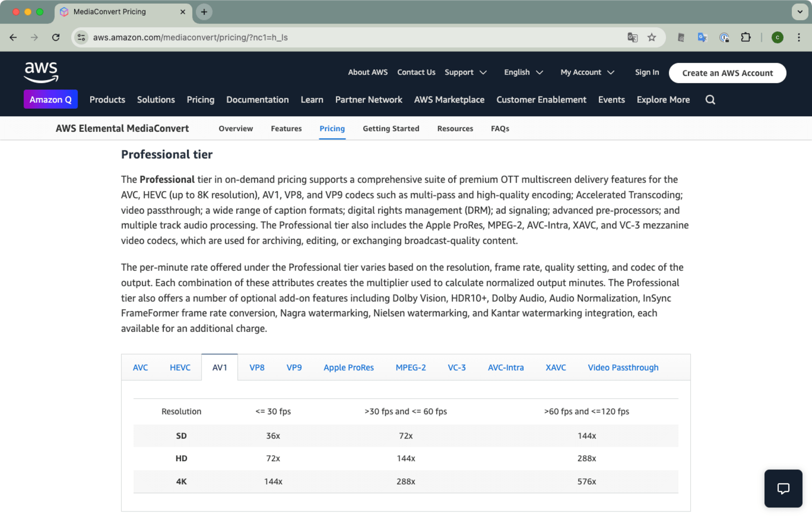View site information icon in address bar
The image size is (812, 523).
81,37
